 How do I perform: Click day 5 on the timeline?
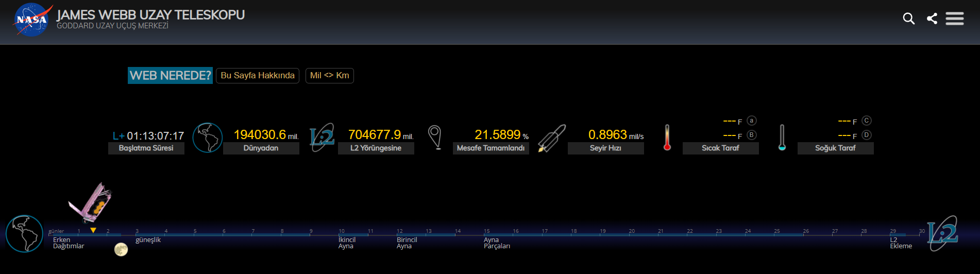[x=195, y=231]
